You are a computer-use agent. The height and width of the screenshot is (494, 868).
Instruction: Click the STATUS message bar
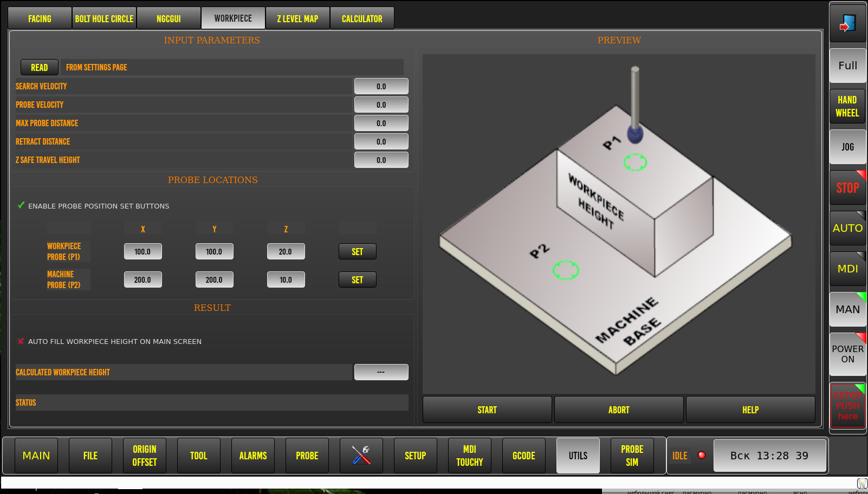(212, 402)
